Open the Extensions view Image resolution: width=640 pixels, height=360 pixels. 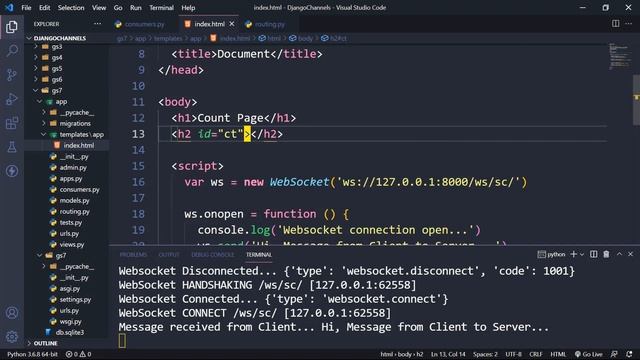[12, 123]
